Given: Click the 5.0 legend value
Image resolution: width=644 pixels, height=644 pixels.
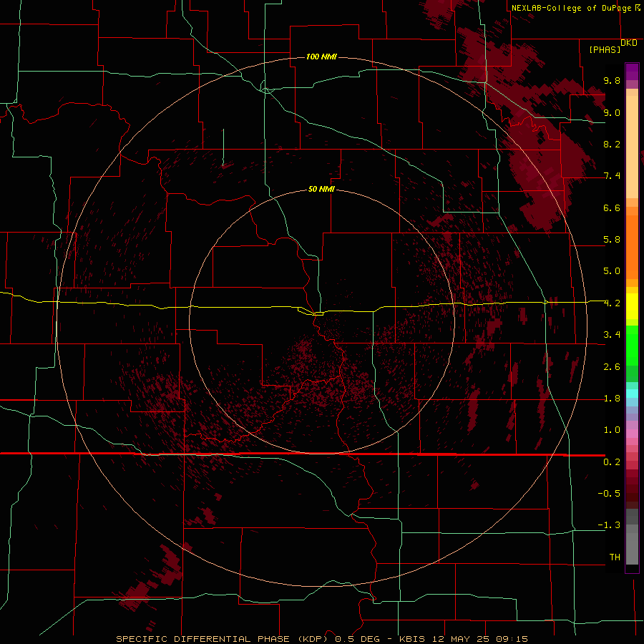Looking at the screenshot, I should point(612,271).
